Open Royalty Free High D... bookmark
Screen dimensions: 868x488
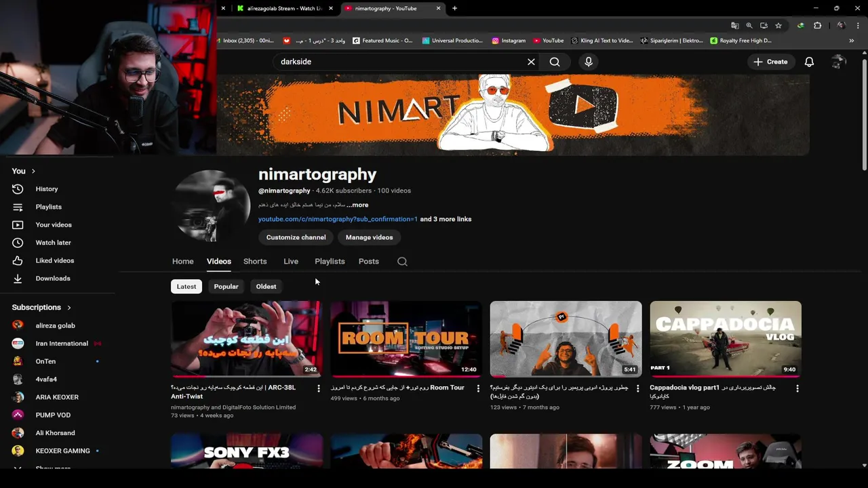pyautogui.click(x=741, y=41)
